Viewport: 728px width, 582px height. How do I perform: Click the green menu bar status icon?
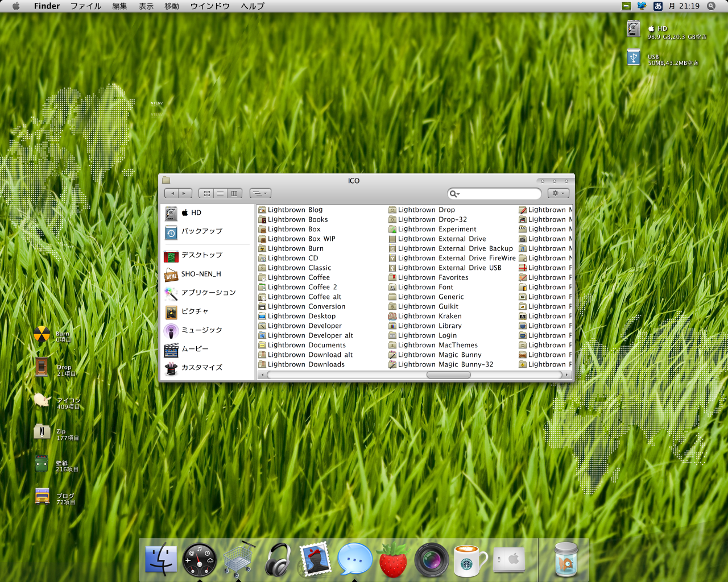[626, 6]
